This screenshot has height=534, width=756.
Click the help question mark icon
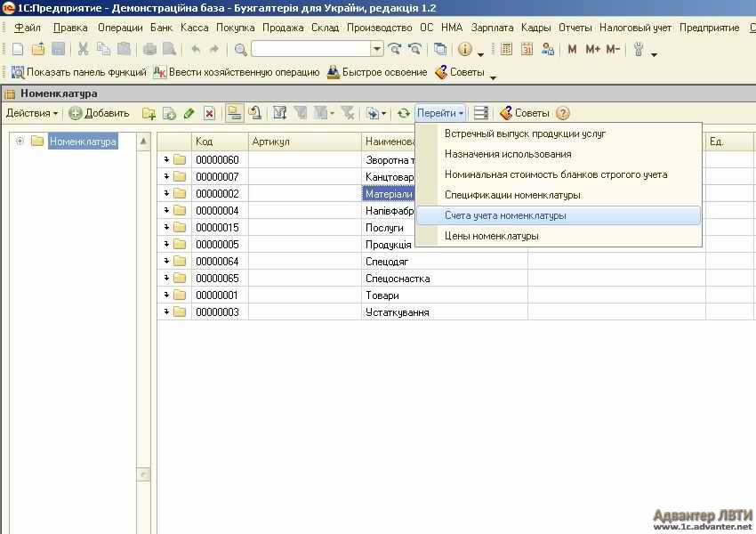pyautogui.click(x=562, y=113)
